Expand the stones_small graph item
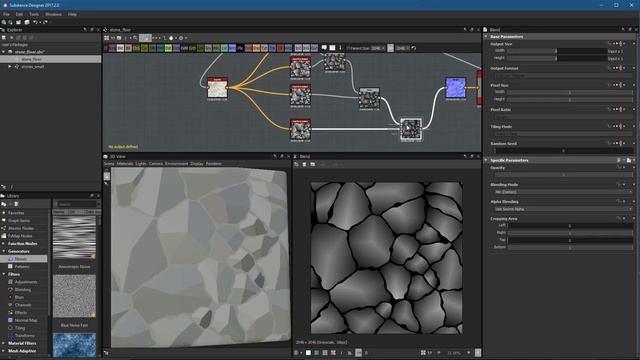Image resolution: width=640 pixels, height=360 pixels. click(x=10, y=67)
